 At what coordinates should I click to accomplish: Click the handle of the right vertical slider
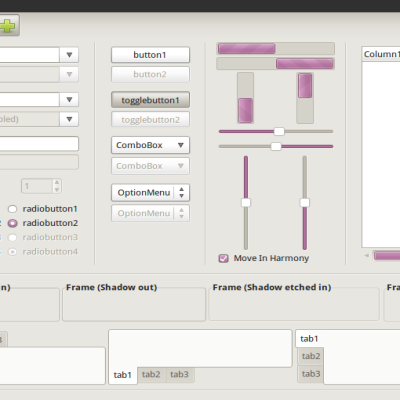click(x=305, y=202)
